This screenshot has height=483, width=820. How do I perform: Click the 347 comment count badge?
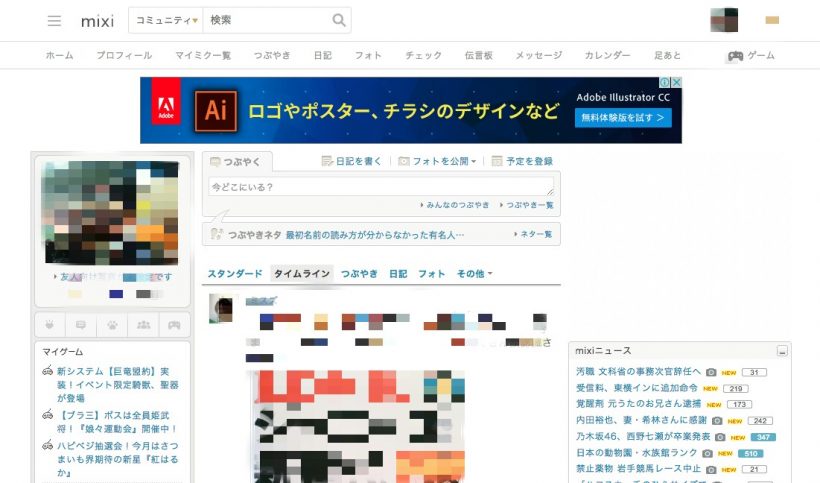tap(764, 437)
